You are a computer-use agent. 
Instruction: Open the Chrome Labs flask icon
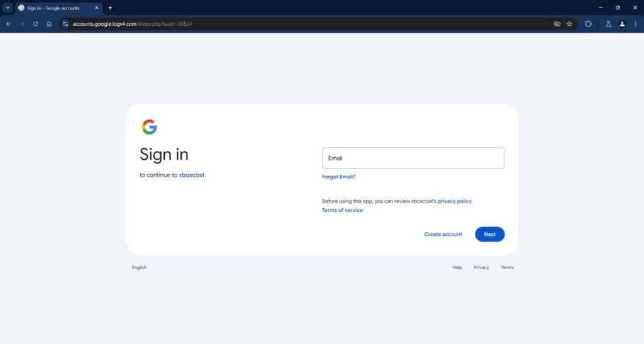click(608, 24)
